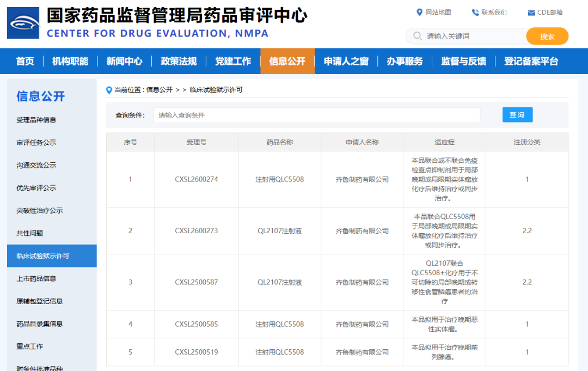This screenshot has width=588, height=371.
Task: Click 齐鲁制药有限公司 in row CXSL2600274
Action: point(362,179)
